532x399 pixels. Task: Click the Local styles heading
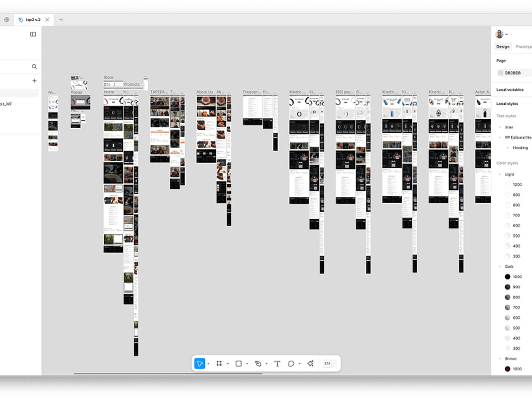(507, 104)
